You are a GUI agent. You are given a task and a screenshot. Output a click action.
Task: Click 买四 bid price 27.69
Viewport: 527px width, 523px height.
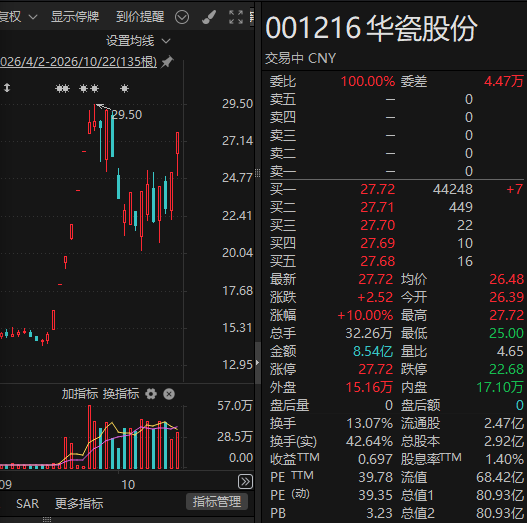(x=378, y=243)
